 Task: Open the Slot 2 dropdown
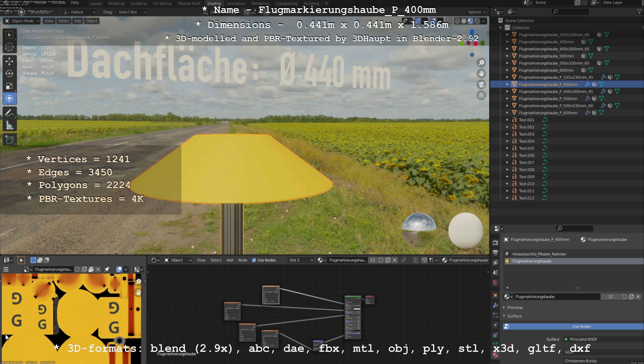(301, 260)
